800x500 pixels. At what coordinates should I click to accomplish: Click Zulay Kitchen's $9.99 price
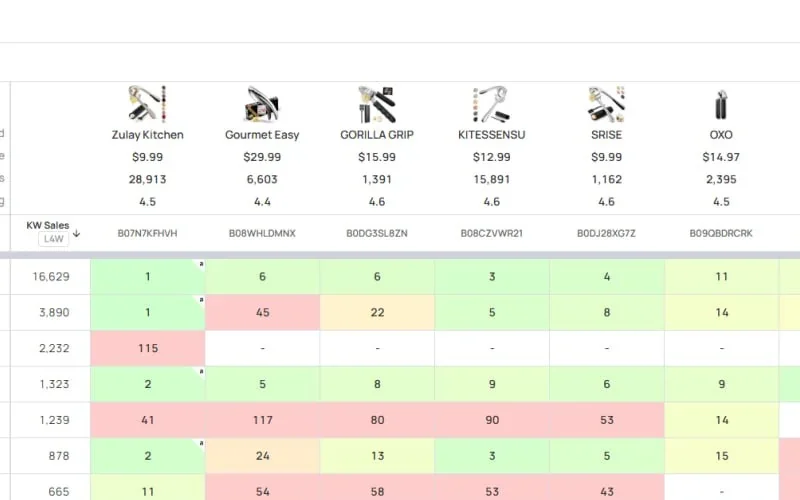[x=147, y=157]
